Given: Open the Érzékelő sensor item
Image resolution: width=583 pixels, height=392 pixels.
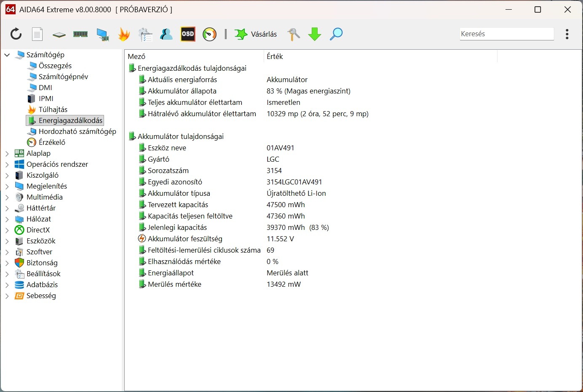Looking at the screenshot, I should 52,142.
